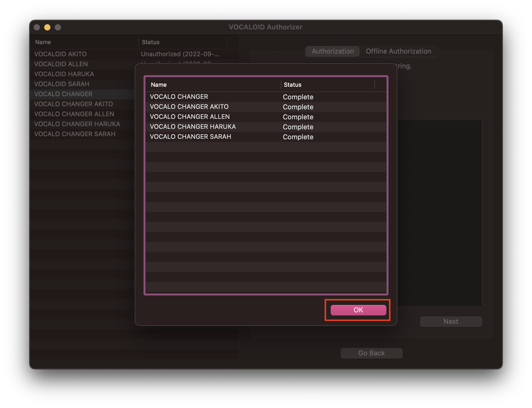Select VOCALO CHANGER SARAH in the list
The image size is (532, 408).
tap(75, 134)
